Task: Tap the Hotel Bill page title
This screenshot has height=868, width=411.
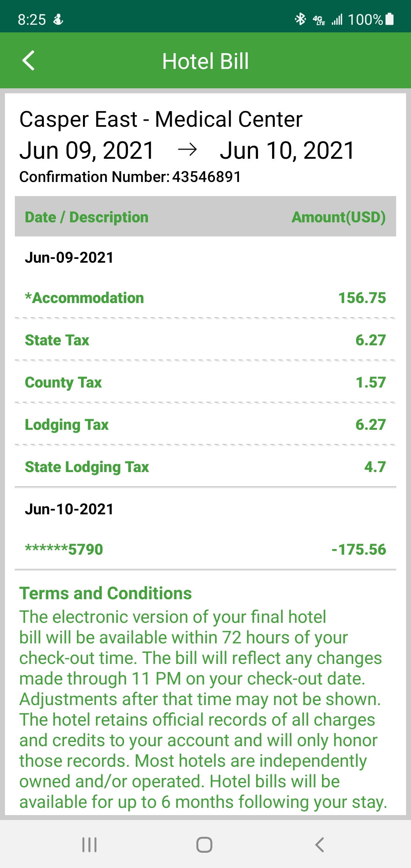Action: (x=205, y=61)
